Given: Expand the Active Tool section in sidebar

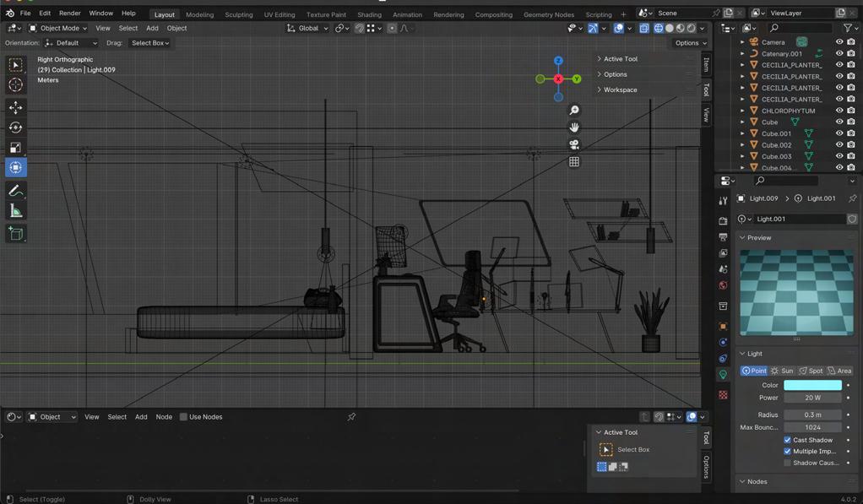Looking at the screenshot, I should 621,59.
